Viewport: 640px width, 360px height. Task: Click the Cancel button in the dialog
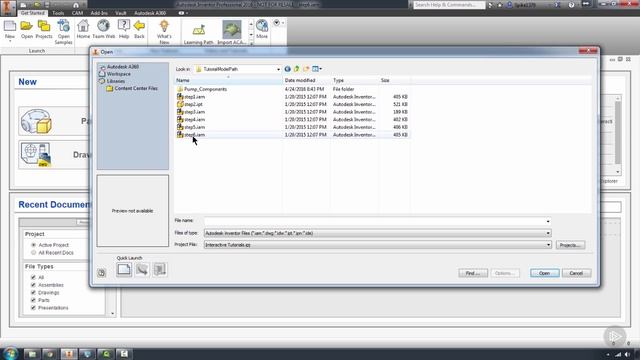(576, 273)
